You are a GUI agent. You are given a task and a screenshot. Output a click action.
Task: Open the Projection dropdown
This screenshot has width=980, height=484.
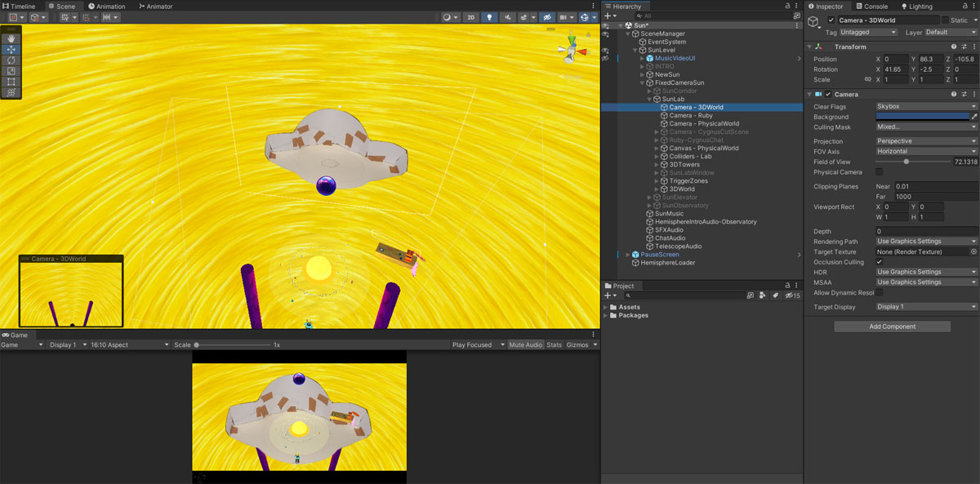tap(926, 141)
